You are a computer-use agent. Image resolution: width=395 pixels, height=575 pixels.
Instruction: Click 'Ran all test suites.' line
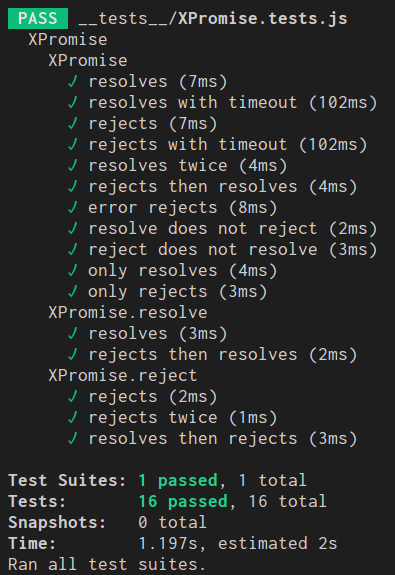107,564
